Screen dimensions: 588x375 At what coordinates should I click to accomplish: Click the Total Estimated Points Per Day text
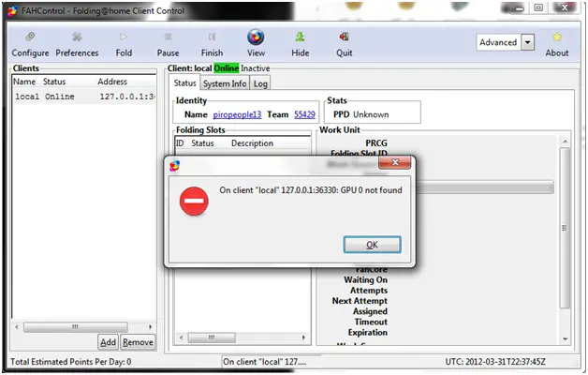(71, 362)
